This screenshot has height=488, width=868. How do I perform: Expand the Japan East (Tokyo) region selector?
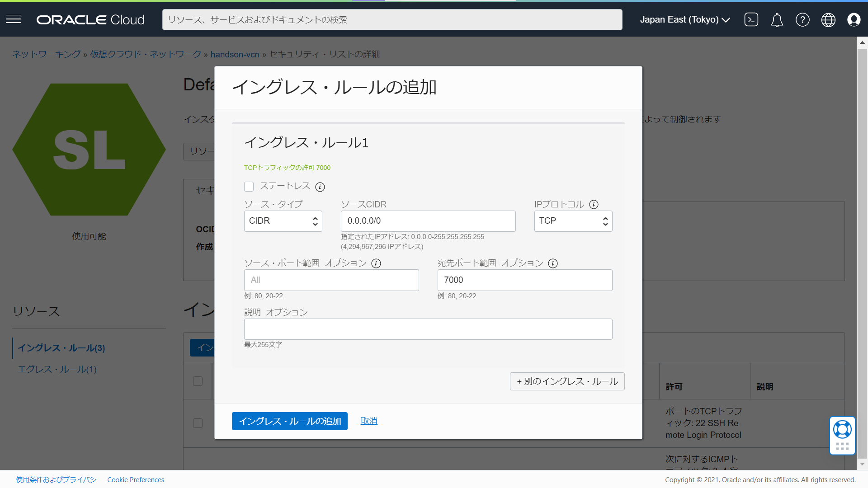click(684, 19)
